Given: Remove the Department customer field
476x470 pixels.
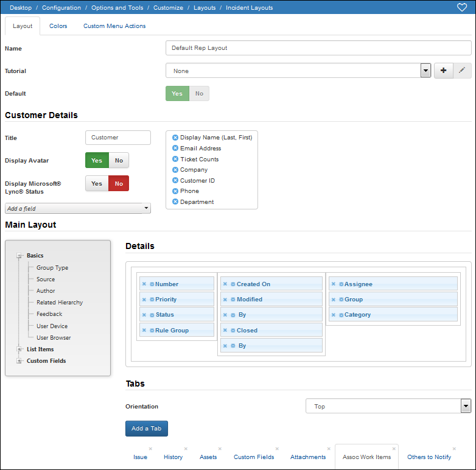Looking at the screenshot, I should (175, 202).
